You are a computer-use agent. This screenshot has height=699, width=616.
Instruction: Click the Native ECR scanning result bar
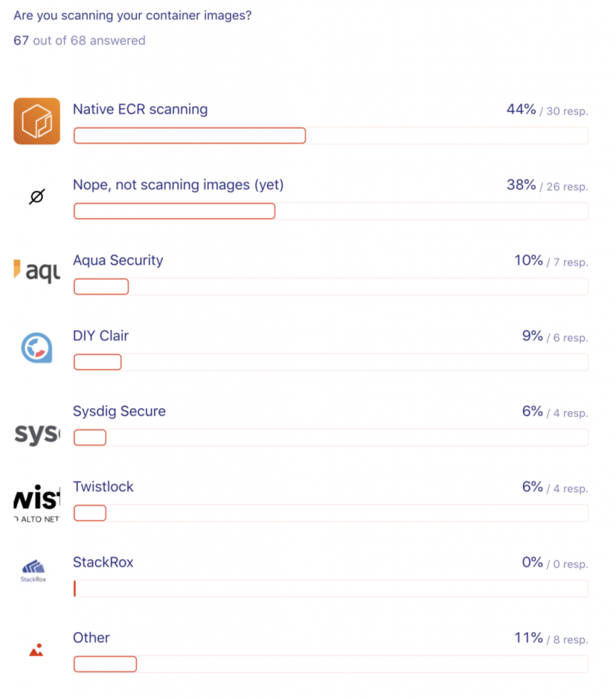click(331, 136)
